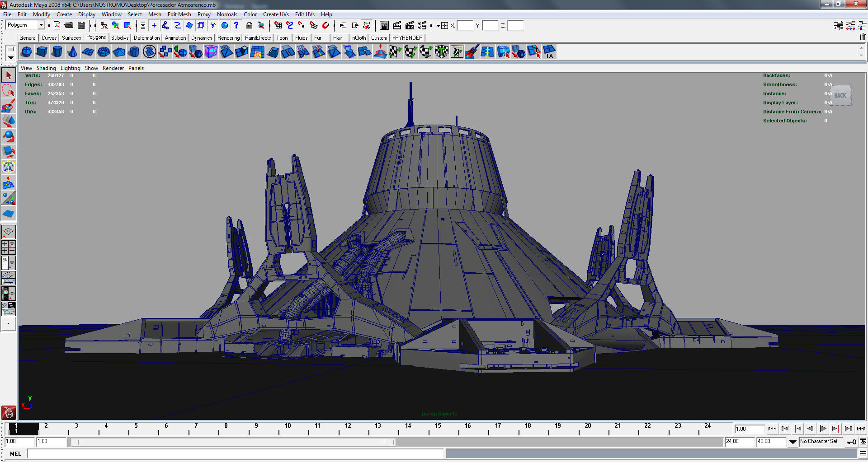
Task: Toggle Snap to view planes
Action: pos(313,25)
